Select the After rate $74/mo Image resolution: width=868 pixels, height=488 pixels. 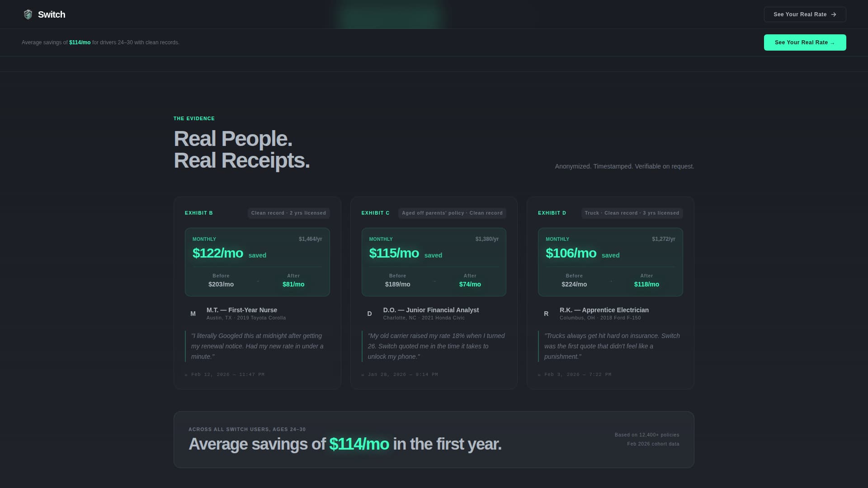(470, 284)
